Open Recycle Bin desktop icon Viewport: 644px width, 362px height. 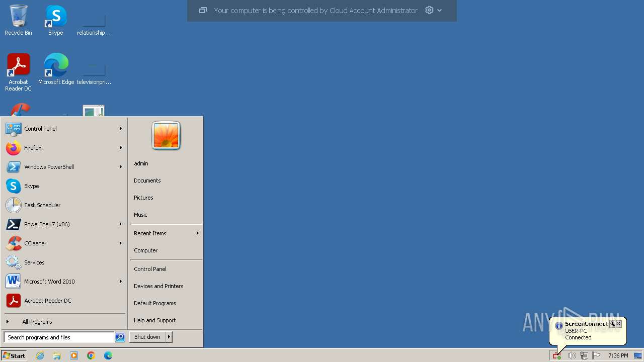pyautogui.click(x=18, y=20)
